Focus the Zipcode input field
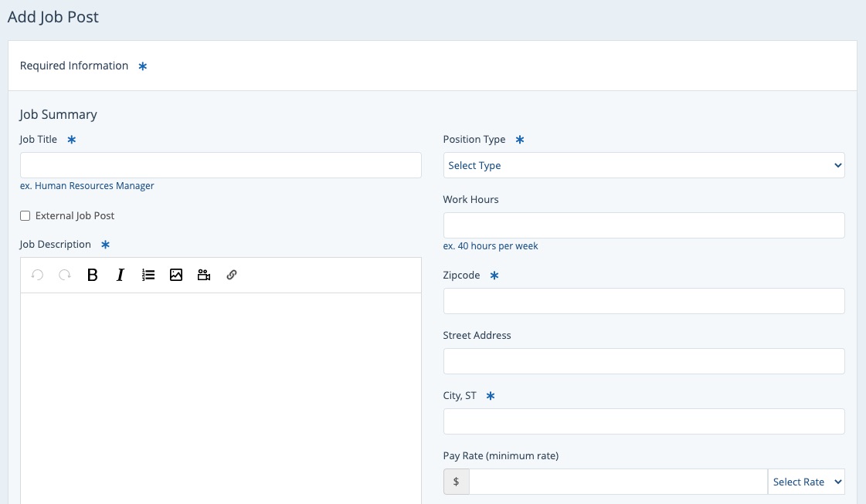This screenshot has width=866, height=504. [644, 301]
